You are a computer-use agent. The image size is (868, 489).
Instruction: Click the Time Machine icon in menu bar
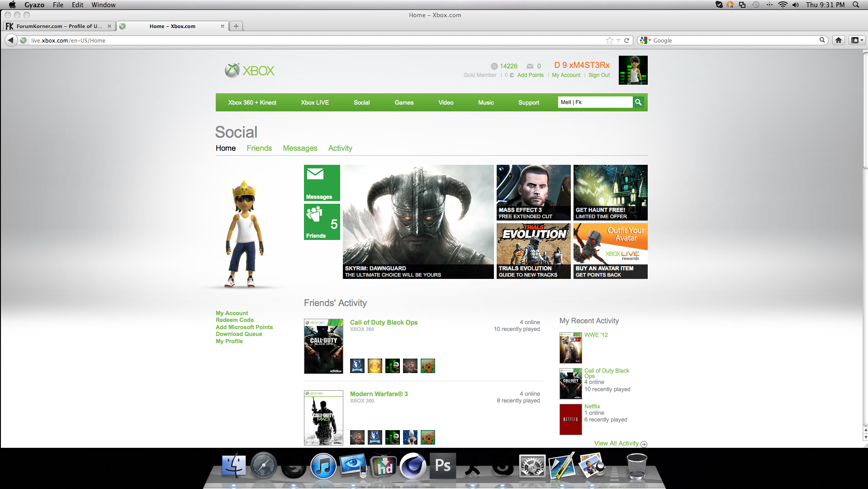point(756,5)
